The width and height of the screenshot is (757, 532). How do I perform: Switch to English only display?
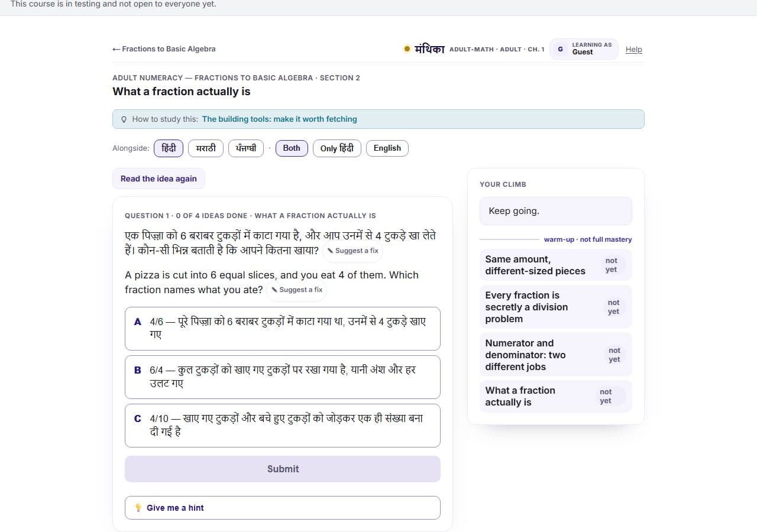pos(387,148)
